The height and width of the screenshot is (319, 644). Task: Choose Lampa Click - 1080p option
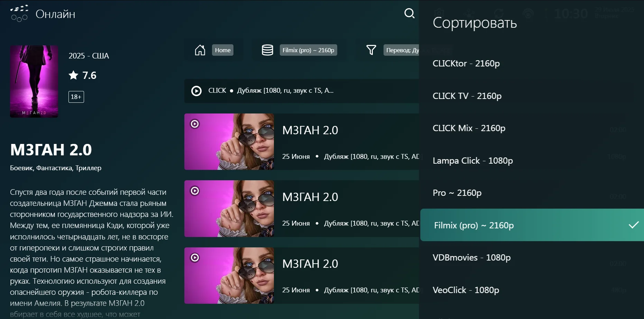point(532,161)
